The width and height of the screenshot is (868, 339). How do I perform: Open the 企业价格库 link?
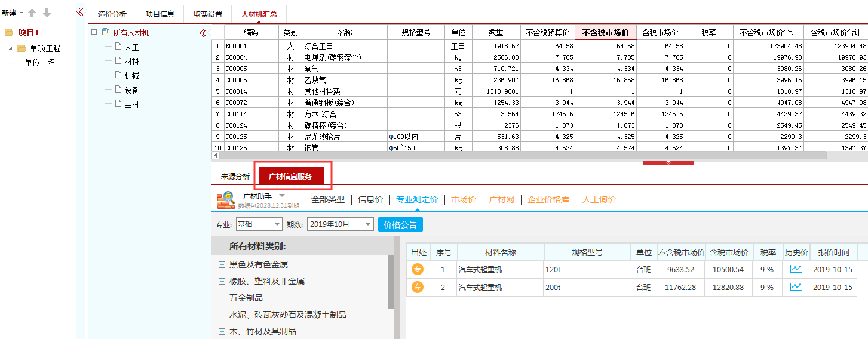tap(548, 199)
